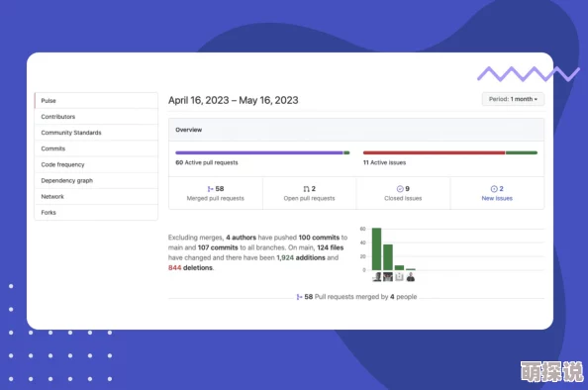Show Code frequency from the sidebar
The height and width of the screenshot is (390, 588).
pos(96,164)
